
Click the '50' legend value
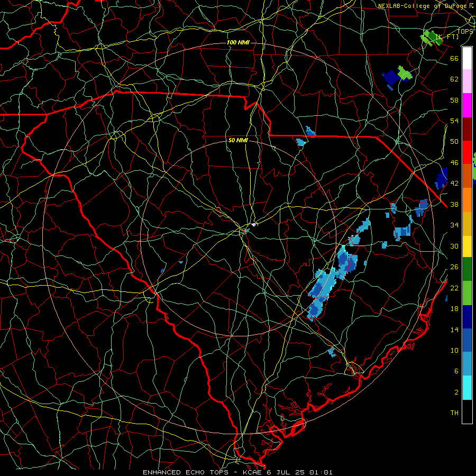(454, 142)
